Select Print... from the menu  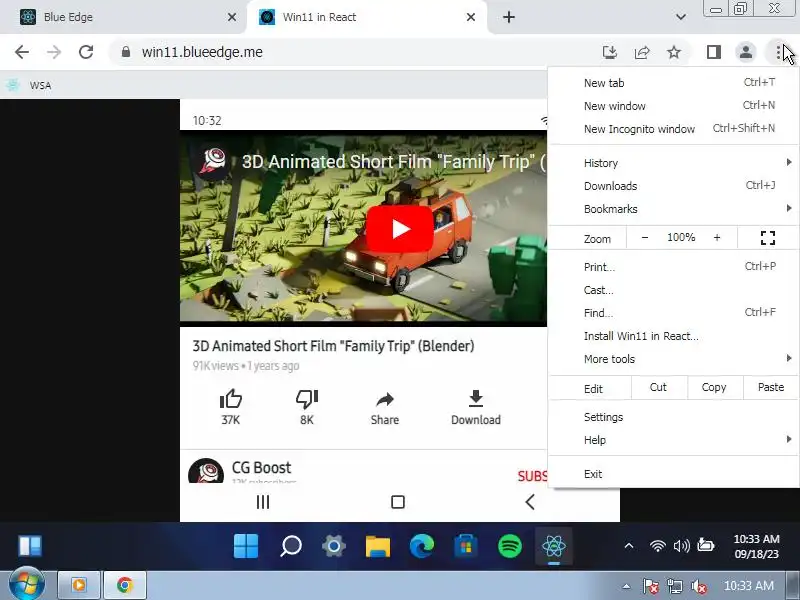click(673, 267)
